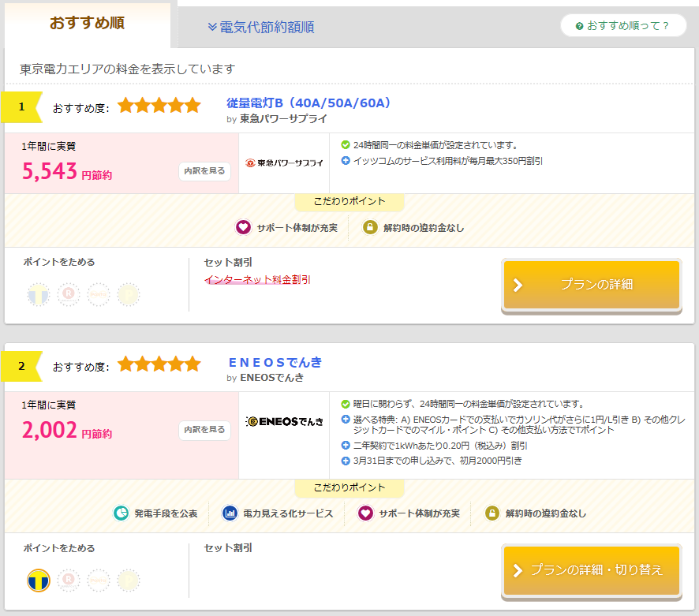The width and height of the screenshot is (699, 616).
Task: Click the プランの詳細・切り替え button for ENEOS
Action: click(x=592, y=571)
